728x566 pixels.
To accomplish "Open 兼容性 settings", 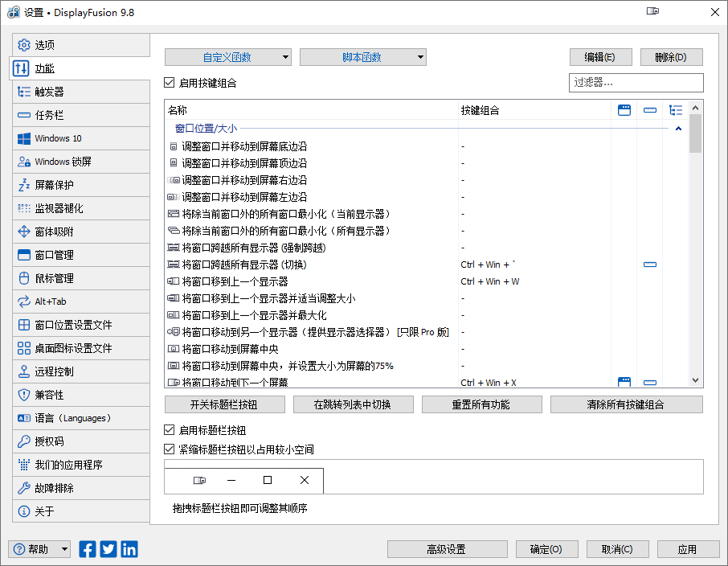I will [81, 395].
